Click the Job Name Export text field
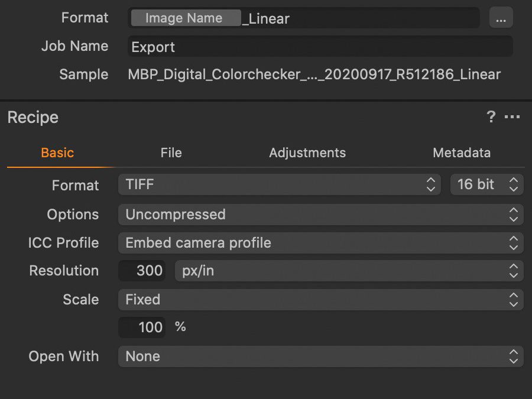 point(319,47)
